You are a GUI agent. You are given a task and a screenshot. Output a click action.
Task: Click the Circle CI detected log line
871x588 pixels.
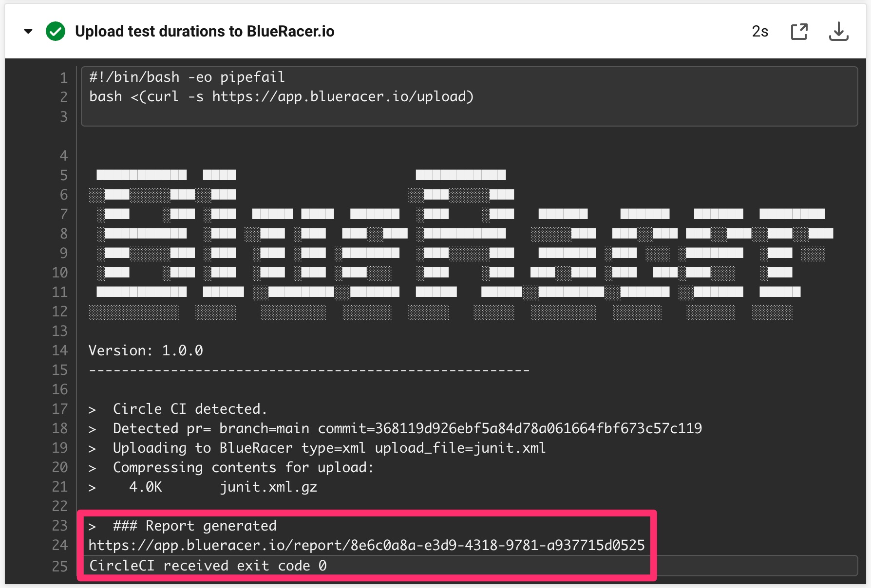[178, 409]
